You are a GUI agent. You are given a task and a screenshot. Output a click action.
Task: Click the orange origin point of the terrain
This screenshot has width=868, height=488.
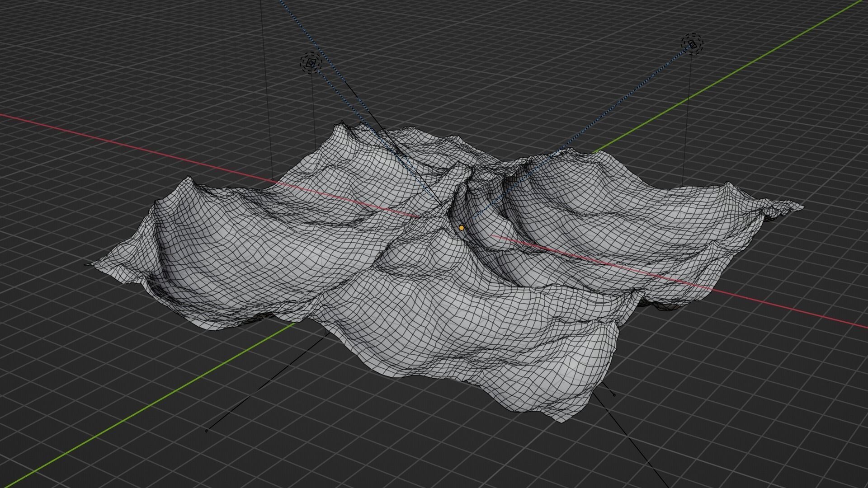pyautogui.click(x=461, y=228)
